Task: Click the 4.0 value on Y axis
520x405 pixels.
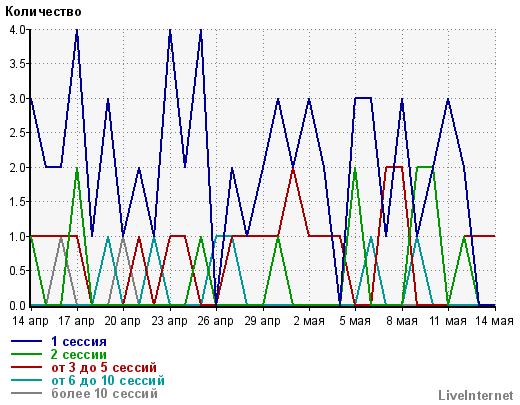Action: 17,30
